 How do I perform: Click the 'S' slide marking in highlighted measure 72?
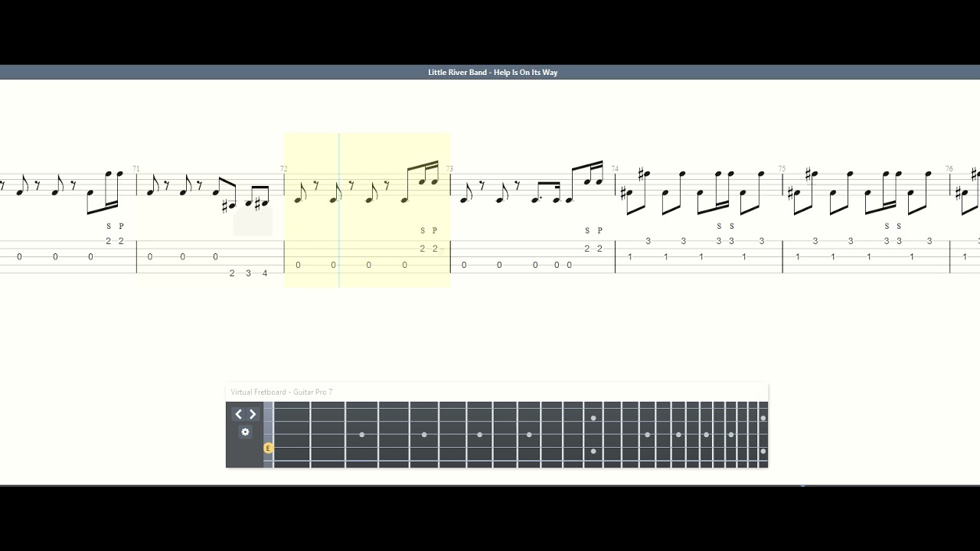click(423, 230)
